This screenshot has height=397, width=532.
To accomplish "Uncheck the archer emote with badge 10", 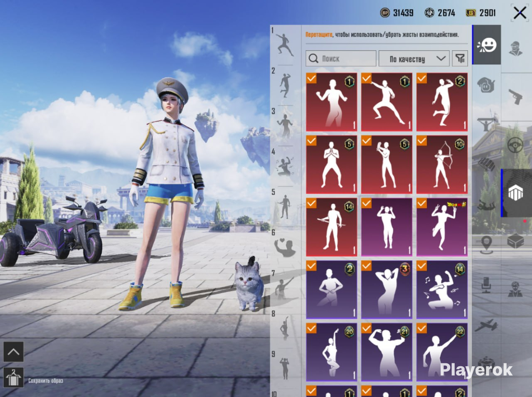I will click(421, 141).
